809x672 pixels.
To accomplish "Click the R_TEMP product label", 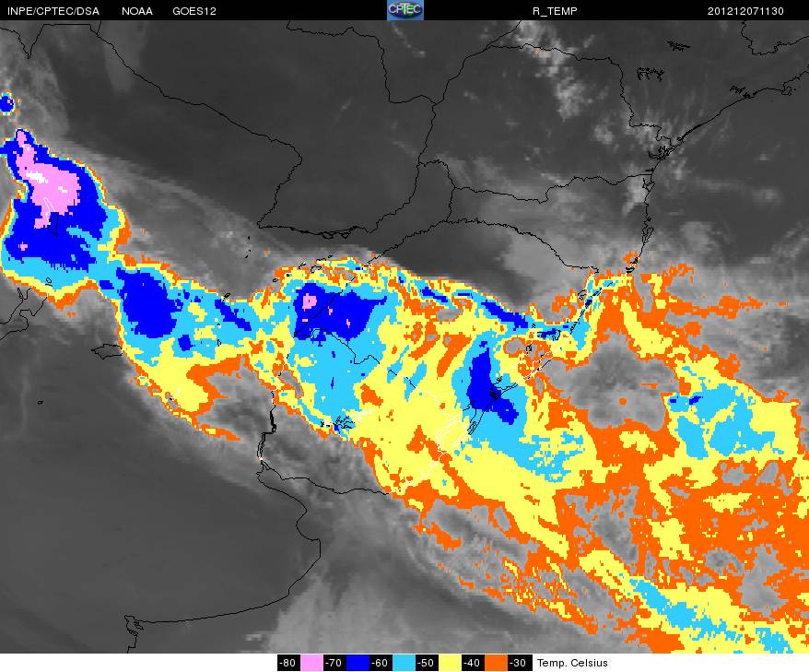I will pos(555,11).
